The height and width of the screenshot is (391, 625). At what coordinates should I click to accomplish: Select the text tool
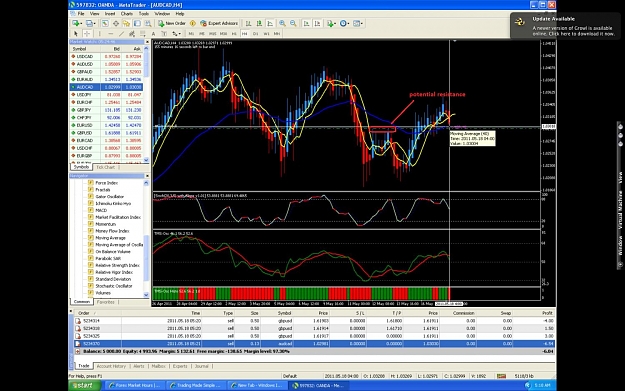[153, 34]
